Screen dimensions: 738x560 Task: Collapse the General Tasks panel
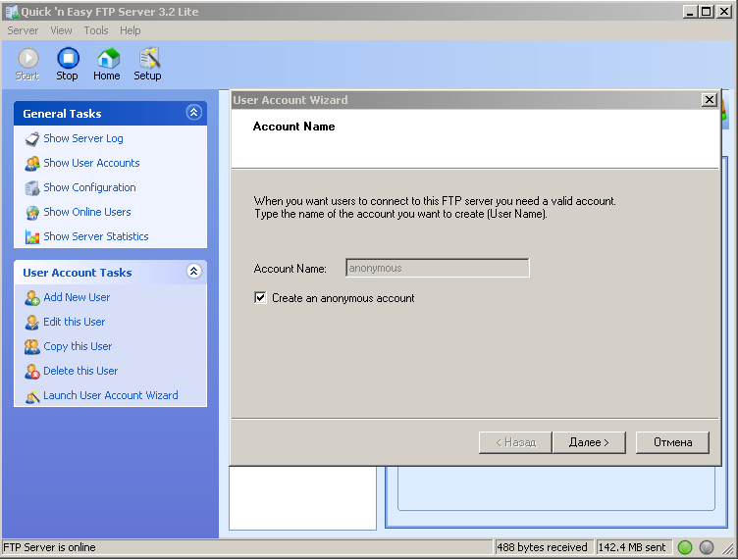[x=194, y=113]
